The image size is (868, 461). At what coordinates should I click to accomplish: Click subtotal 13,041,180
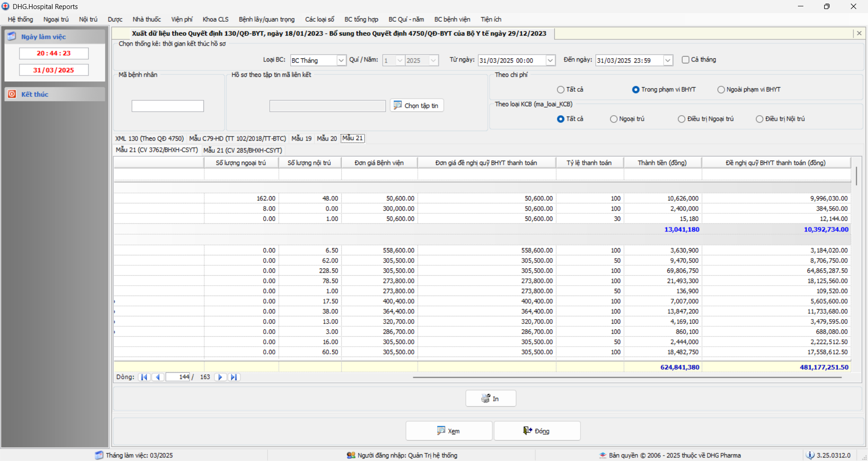click(x=682, y=230)
